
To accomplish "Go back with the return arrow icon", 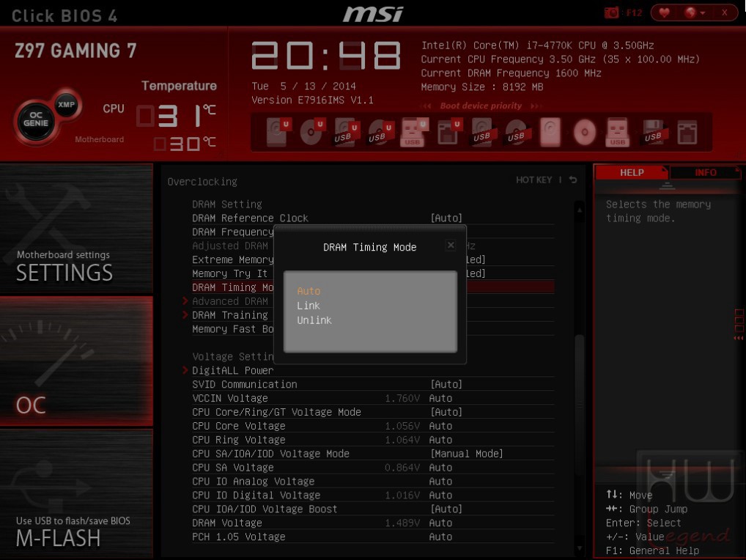I will click(573, 180).
